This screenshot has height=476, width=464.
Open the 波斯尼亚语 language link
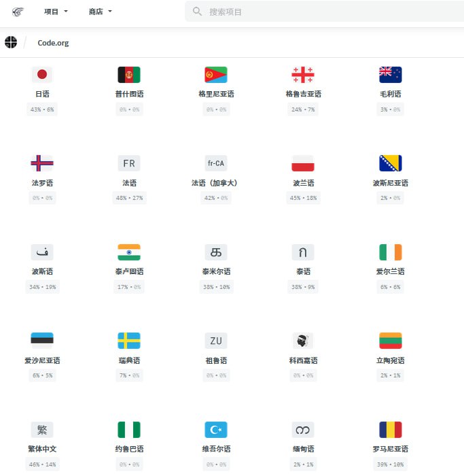pyautogui.click(x=391, y=183)
